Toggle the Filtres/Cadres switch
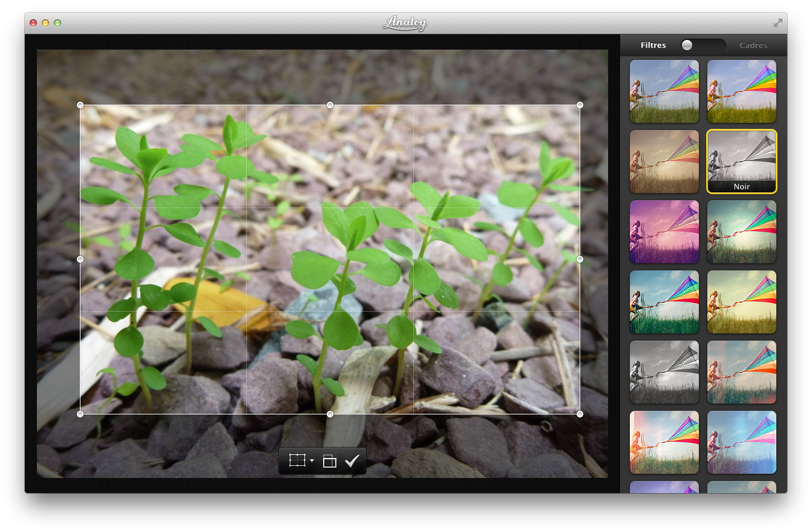The height and width of the screenshot is (530, 812). click(702, 45)
